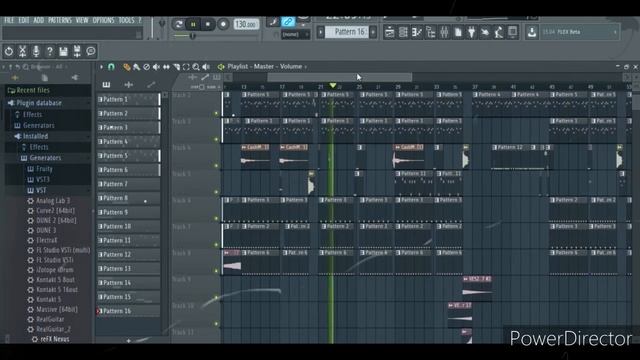Toggle the magnet snap icon in Playlist
Image resolution: width=640 pixels, height=360 pixels.
[111, 67]
